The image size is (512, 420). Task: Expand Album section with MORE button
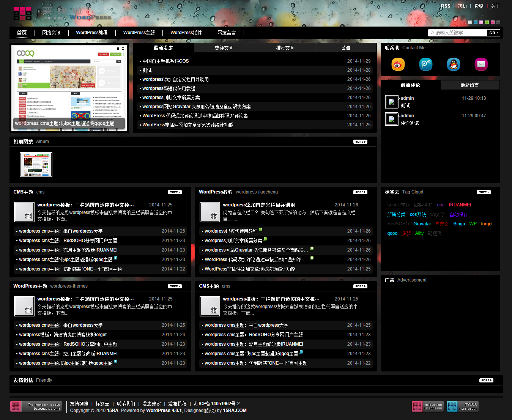[360, 142]
